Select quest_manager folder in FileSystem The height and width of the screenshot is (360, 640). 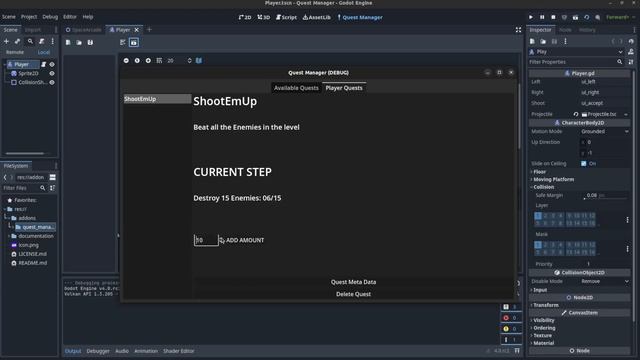point(35,227)
